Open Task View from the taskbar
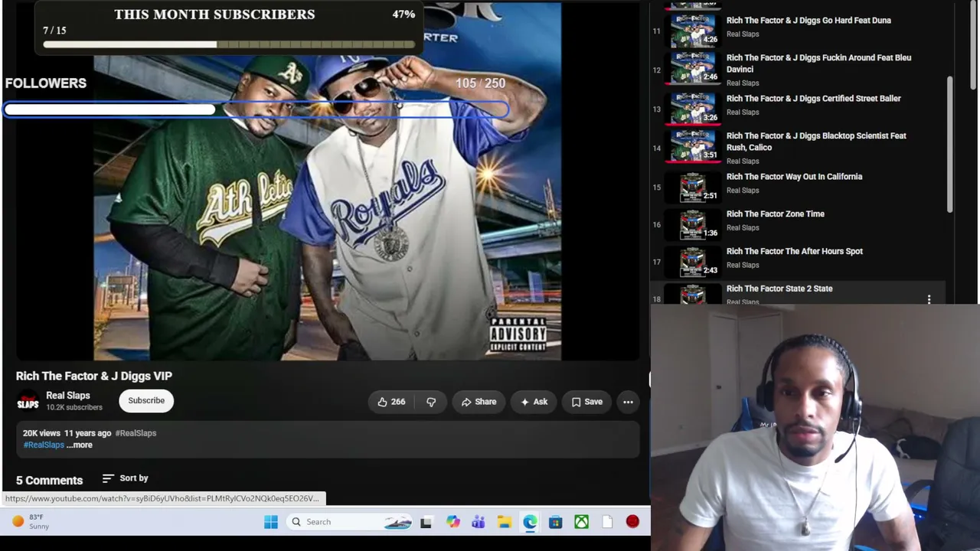The height and width of the screenshot is (551, 980). [426, 522]
